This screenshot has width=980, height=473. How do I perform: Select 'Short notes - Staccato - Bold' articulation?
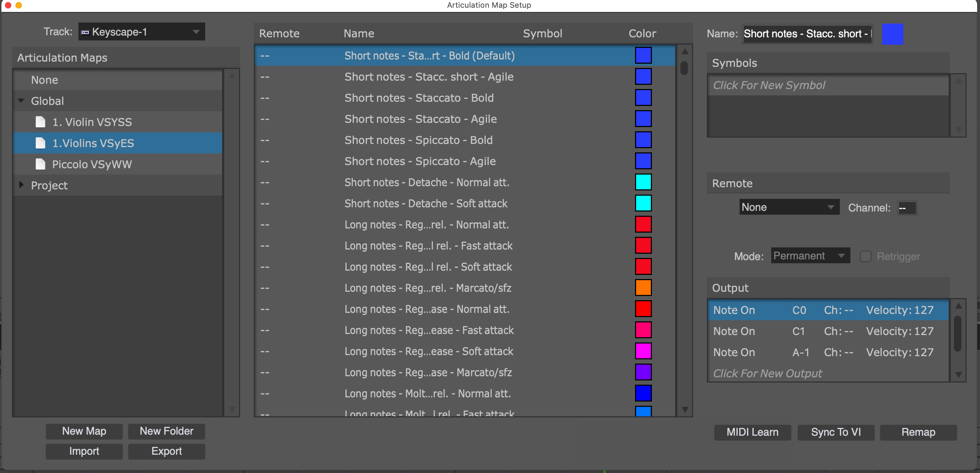point(465,98)
